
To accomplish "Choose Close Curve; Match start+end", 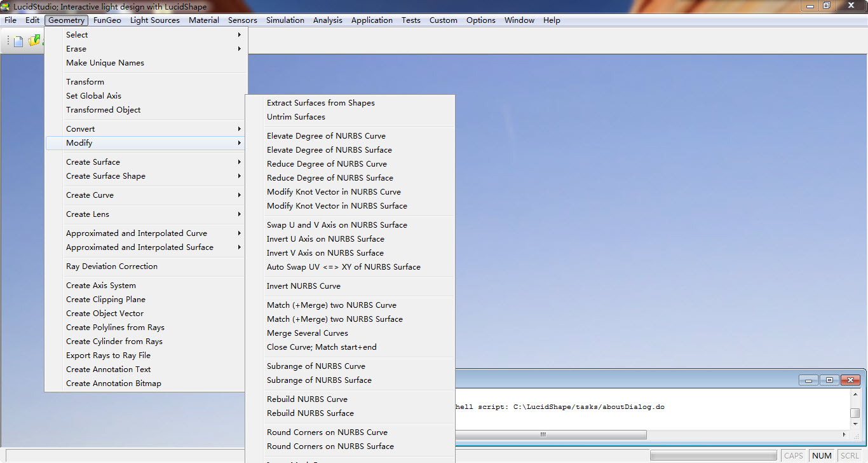I will [350, 347].
